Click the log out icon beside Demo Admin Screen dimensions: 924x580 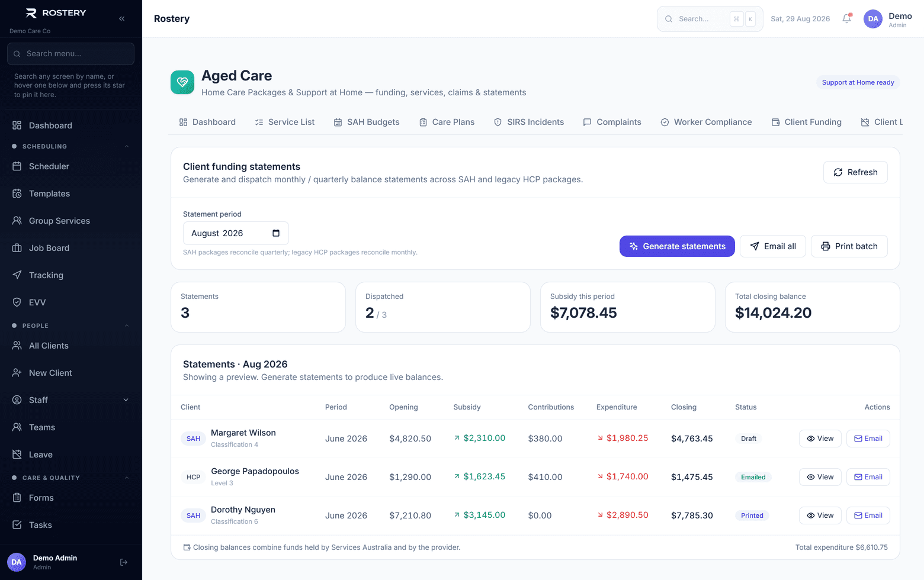pos(124,562)
